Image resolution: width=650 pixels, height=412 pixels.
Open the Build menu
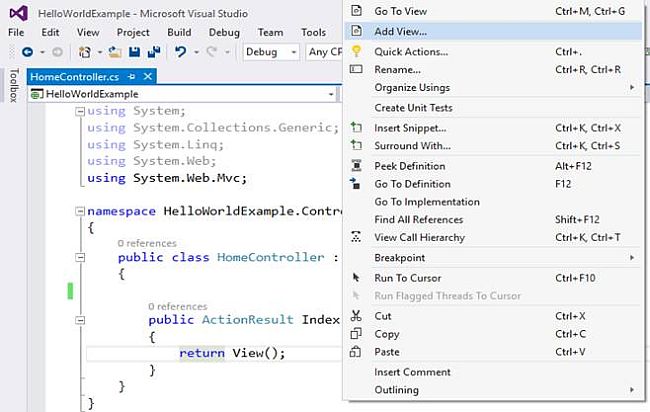[180, 32]
